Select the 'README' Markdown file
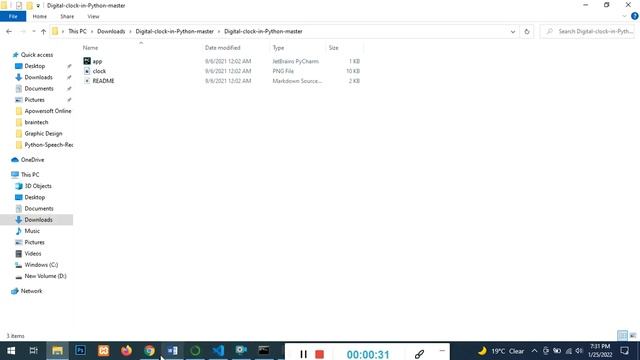640x360 pixels. (103, 81)
